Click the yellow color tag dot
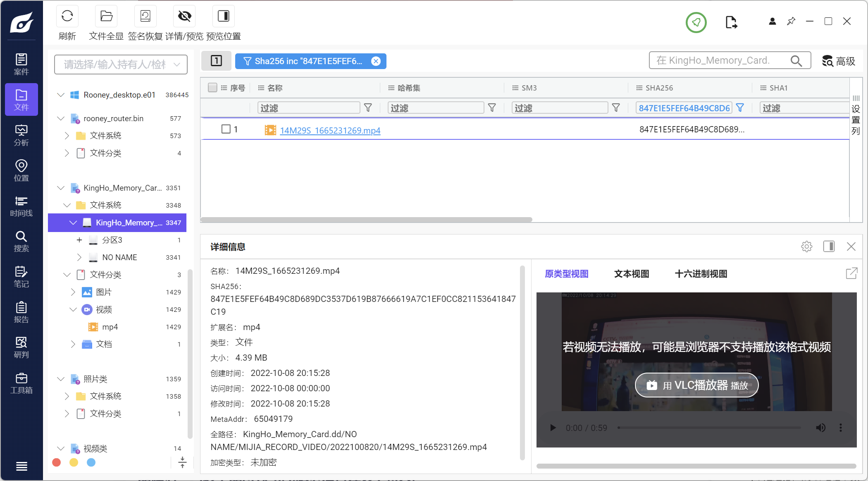Screen dimensions: 868x481 click(x=74, y=462)
